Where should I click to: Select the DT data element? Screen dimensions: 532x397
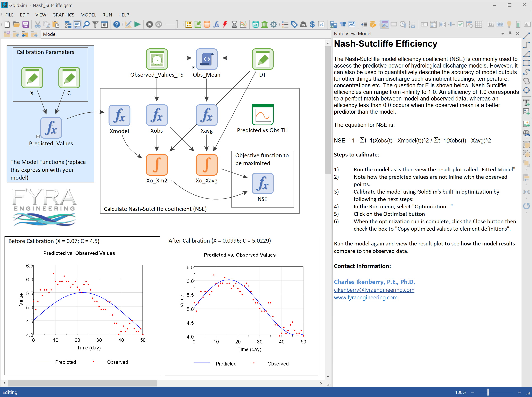click(x=262, y=59)
